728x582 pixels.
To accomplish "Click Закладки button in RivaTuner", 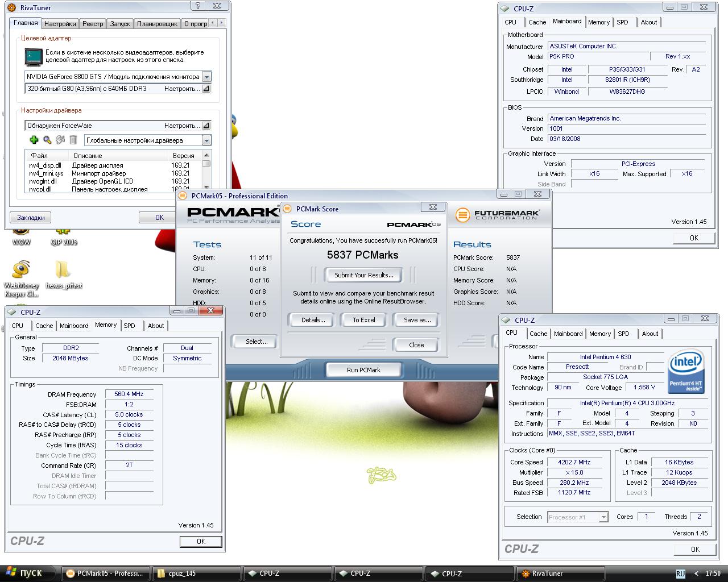I will tap(31, 217).
